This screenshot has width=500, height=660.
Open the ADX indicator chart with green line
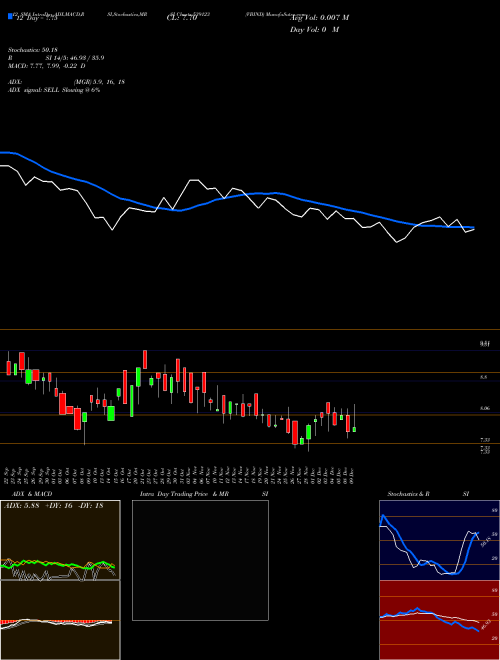point(60,540)
